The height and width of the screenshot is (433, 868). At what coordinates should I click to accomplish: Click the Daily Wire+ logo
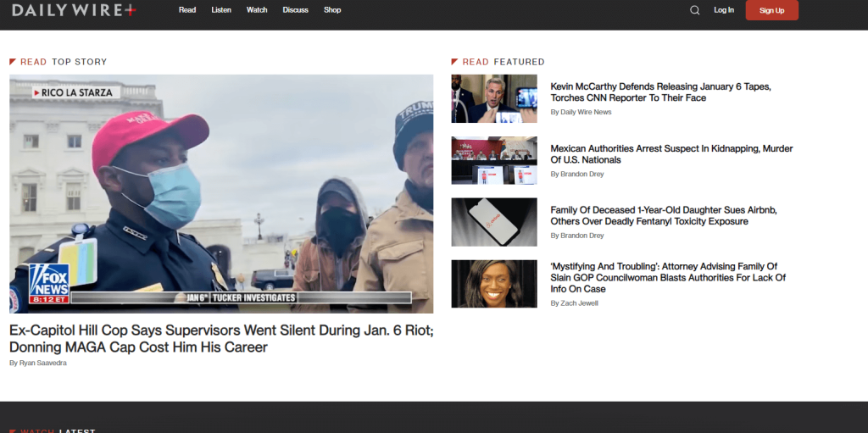pyautogui.click(x=74, y=10)
